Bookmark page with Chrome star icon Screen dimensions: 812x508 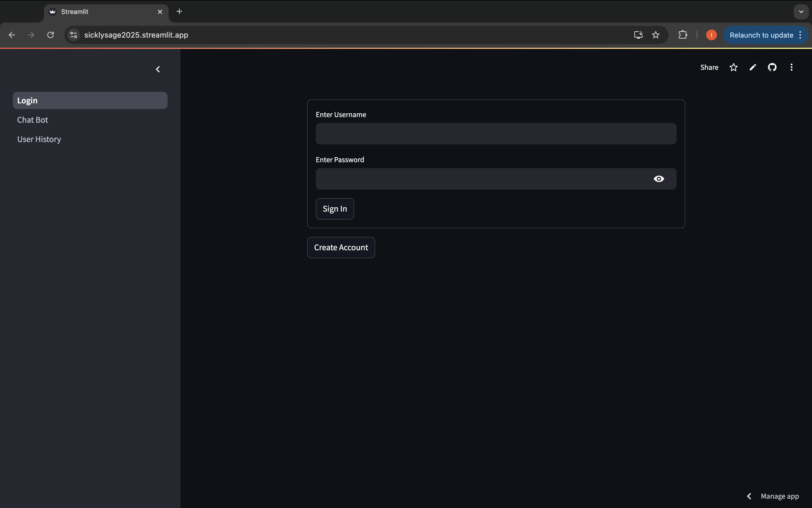(x=655, y=35)
